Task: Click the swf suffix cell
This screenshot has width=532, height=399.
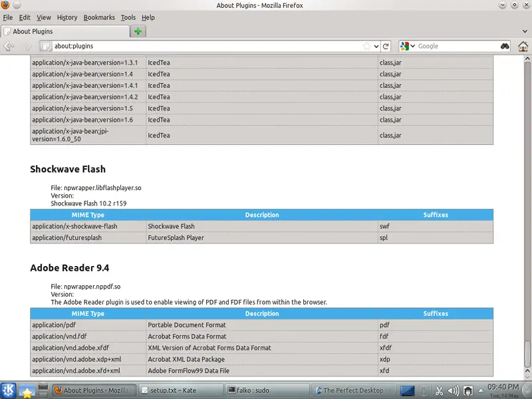Action: (436, 226)
